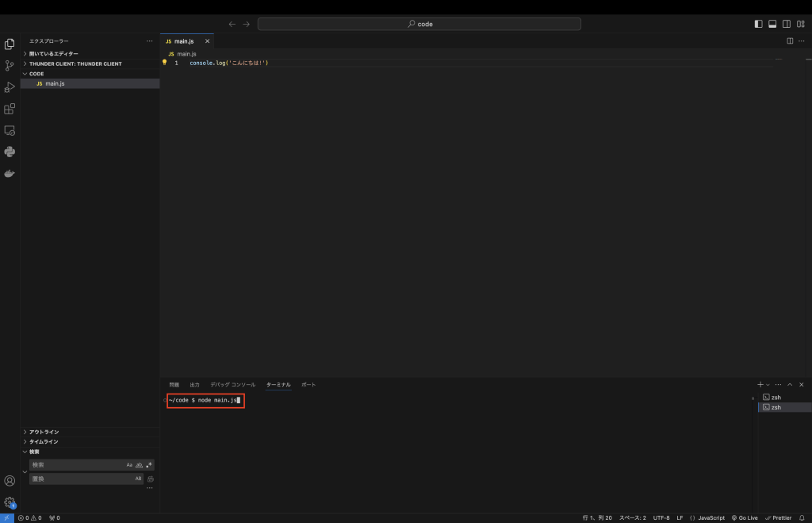This screenshot has height=523, width=812.
Task: Open the Manage gear icon
Action: tap(10, 502)
